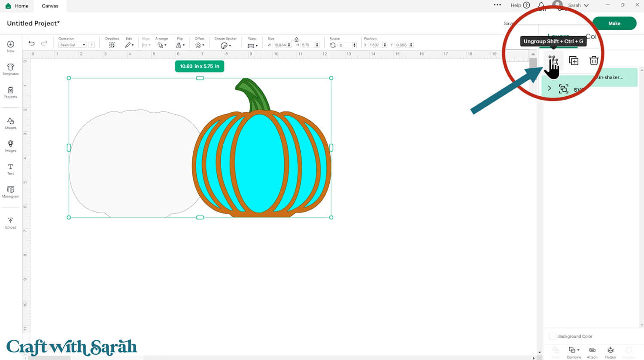Switch to the Home tab
This screenshot has height=360, width=644.
click(17, 6)
